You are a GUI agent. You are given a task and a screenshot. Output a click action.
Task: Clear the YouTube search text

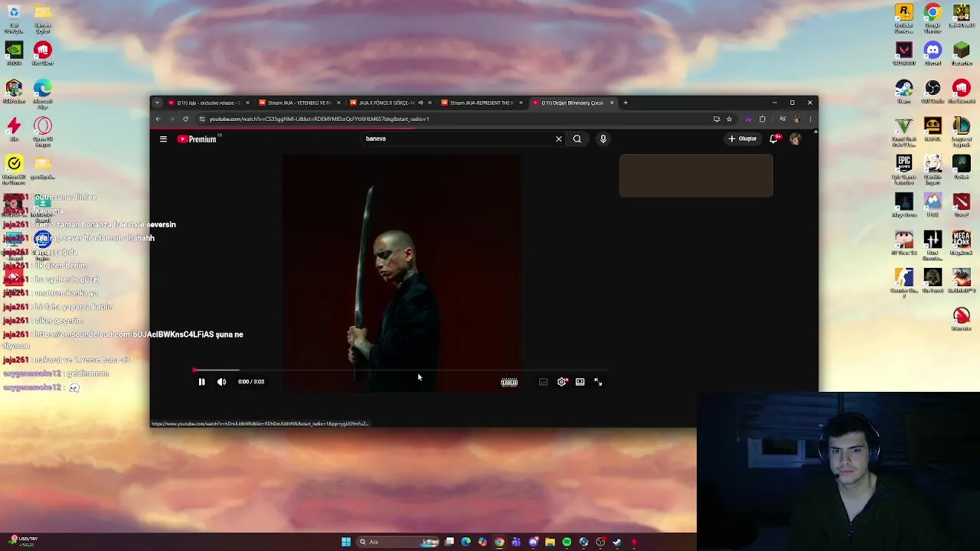tap(559, 139)
